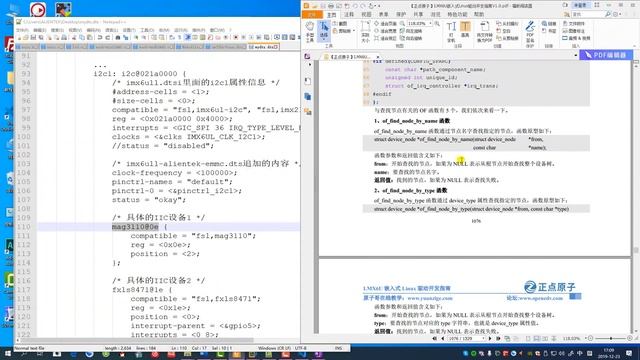
Task: Close the PDF document tab
Action: click(x=378, y=57)
